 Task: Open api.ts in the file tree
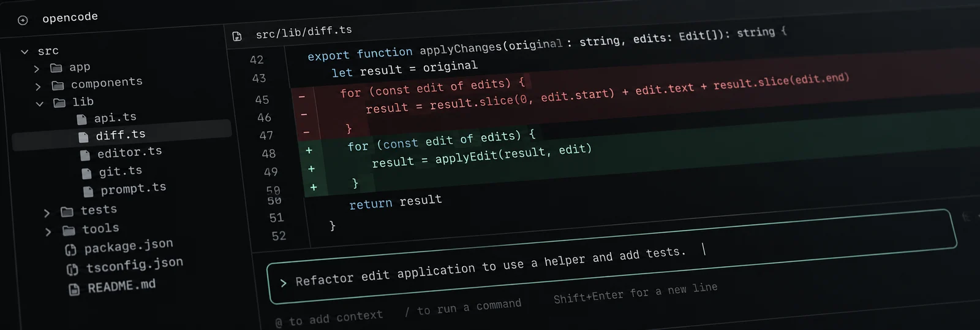(115, 117)
